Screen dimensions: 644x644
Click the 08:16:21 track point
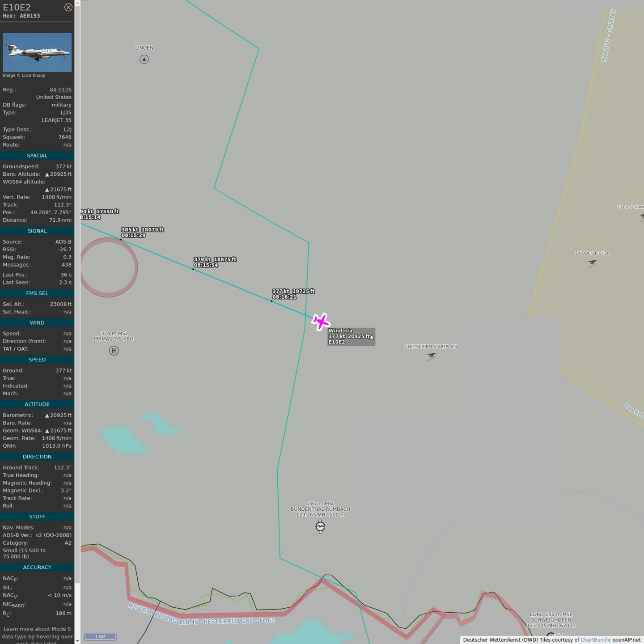point(271,301)
